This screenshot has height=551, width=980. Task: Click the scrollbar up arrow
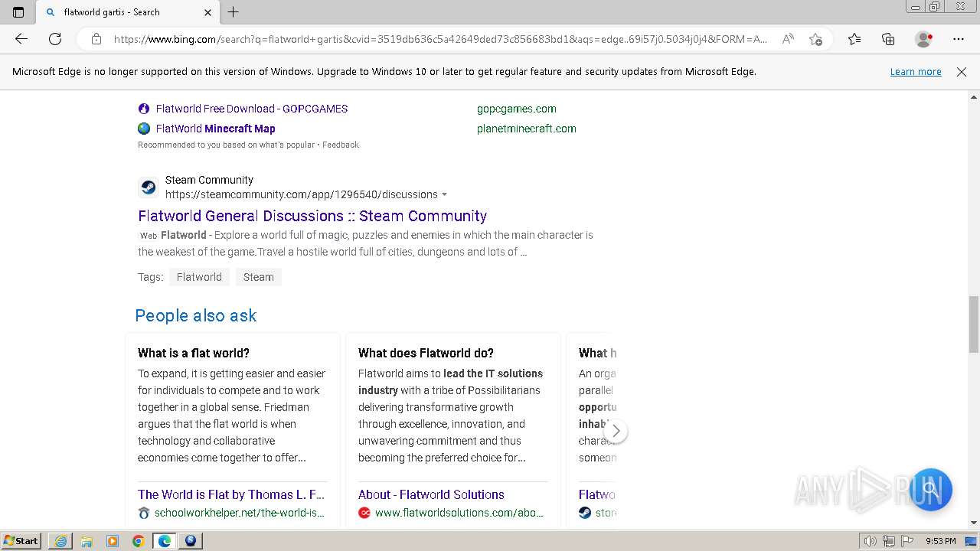[974, 97]
